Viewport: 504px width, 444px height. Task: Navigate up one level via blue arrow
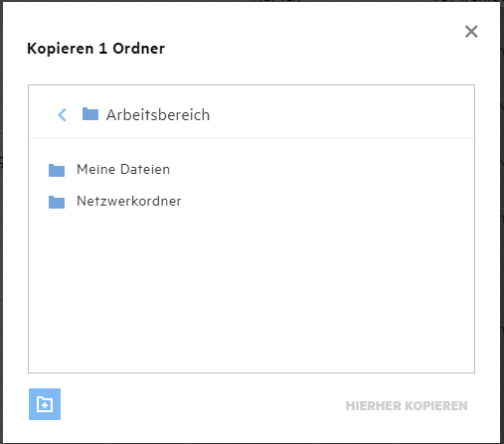coord(62,115)
